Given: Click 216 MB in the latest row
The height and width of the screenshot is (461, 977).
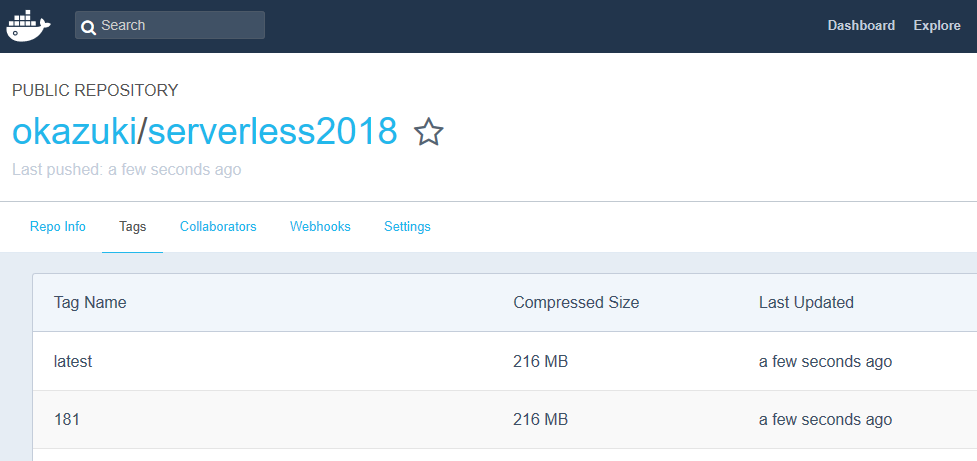Looking at the screenshot, I should coord(540,361).
